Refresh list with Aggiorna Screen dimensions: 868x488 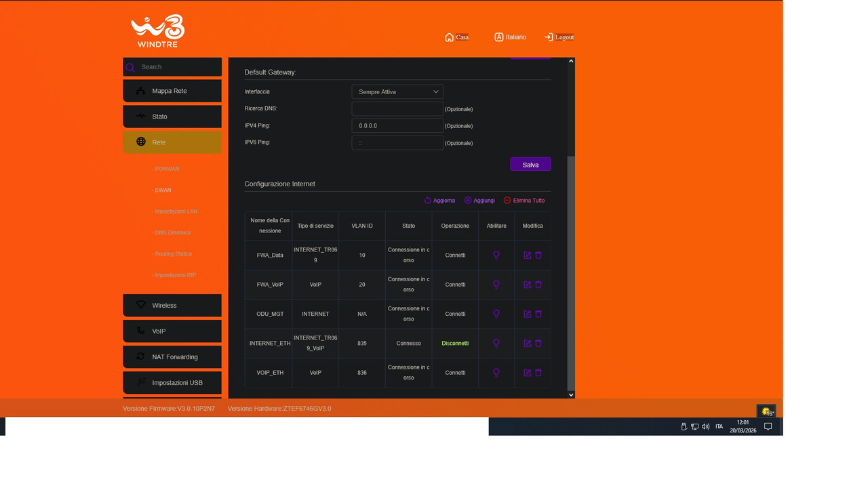(439, 201)
